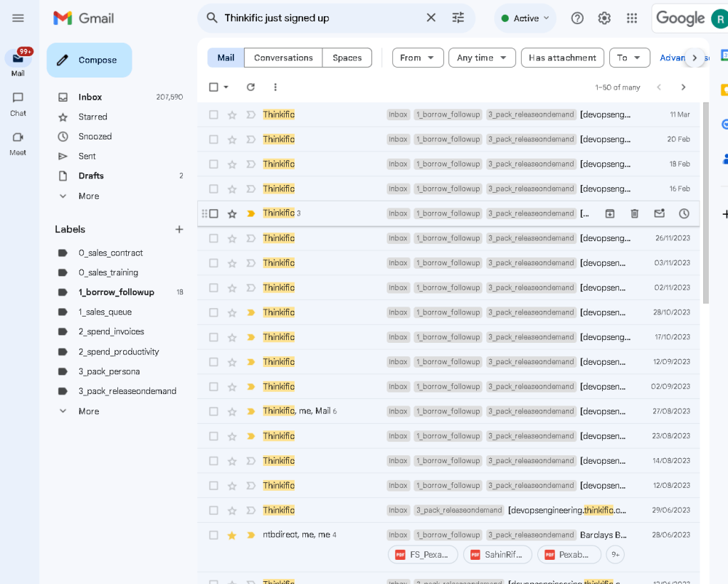This screenshot has height=584, width=728.
Task: Open the Google account avatar
Action: (x=719, y=19)
